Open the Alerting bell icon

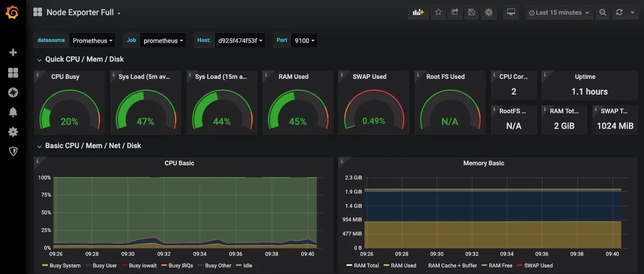[13, 112]
